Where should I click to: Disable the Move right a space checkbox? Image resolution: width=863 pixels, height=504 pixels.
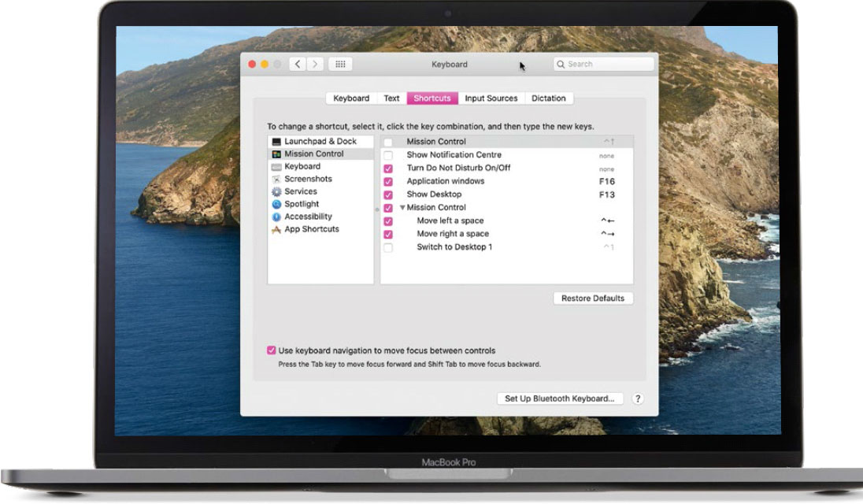388,235
